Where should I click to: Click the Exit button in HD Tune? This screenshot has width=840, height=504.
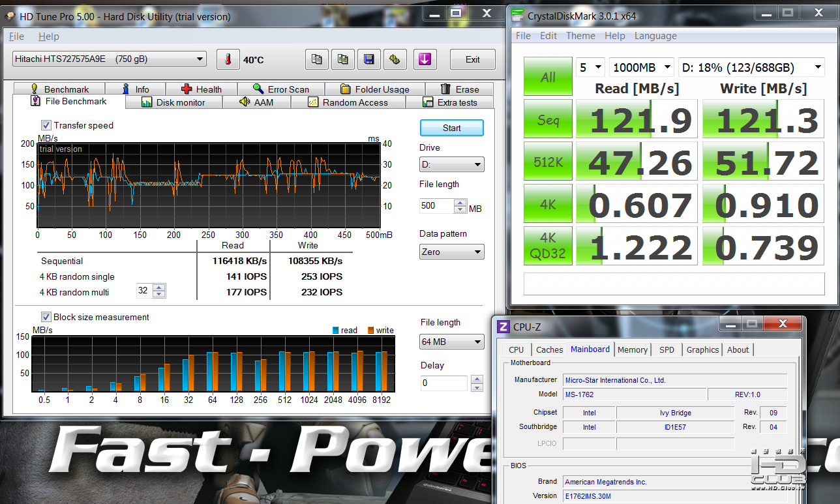point(473,59)
